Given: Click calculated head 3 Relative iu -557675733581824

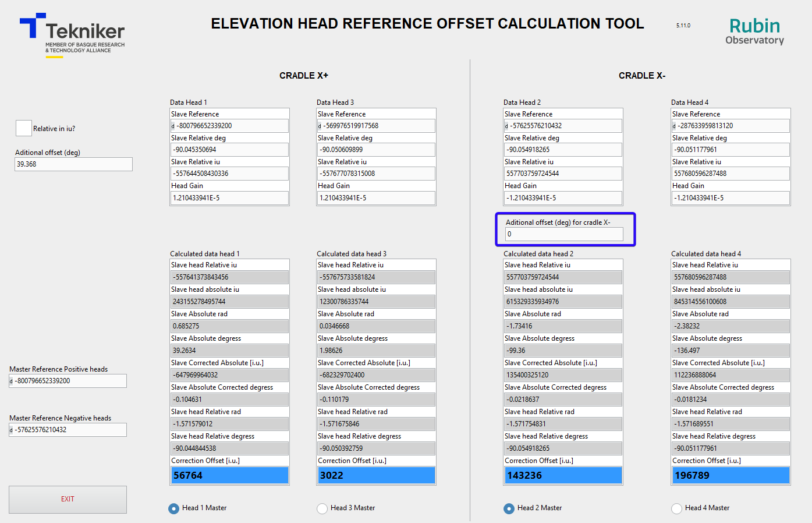Looking at the screenshot, I should pyautogui.click(x=376, y=277).
